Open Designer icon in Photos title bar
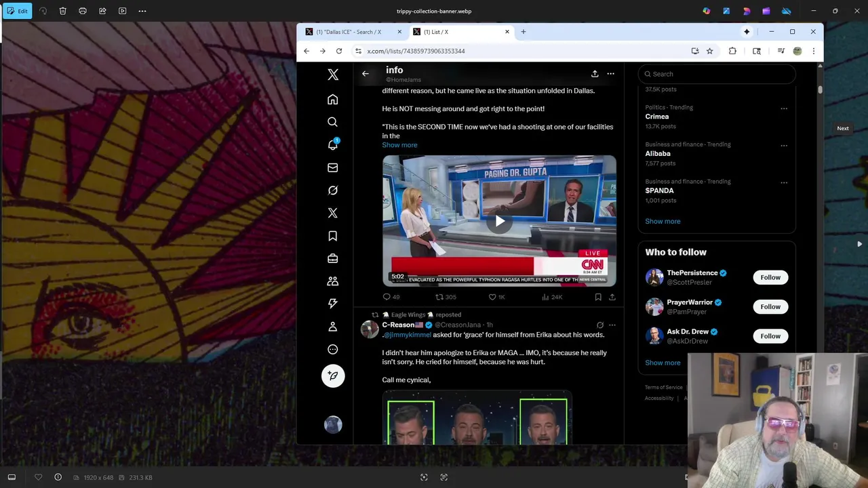This screenshot has width=868, height=488. tap(726, 11)
